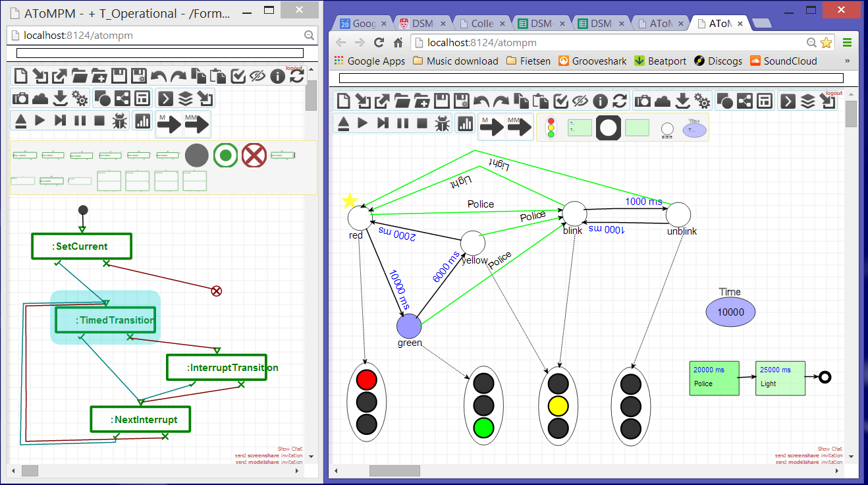Select the red state circle with star
Screen dimensions: 868x485
(360, 217)
